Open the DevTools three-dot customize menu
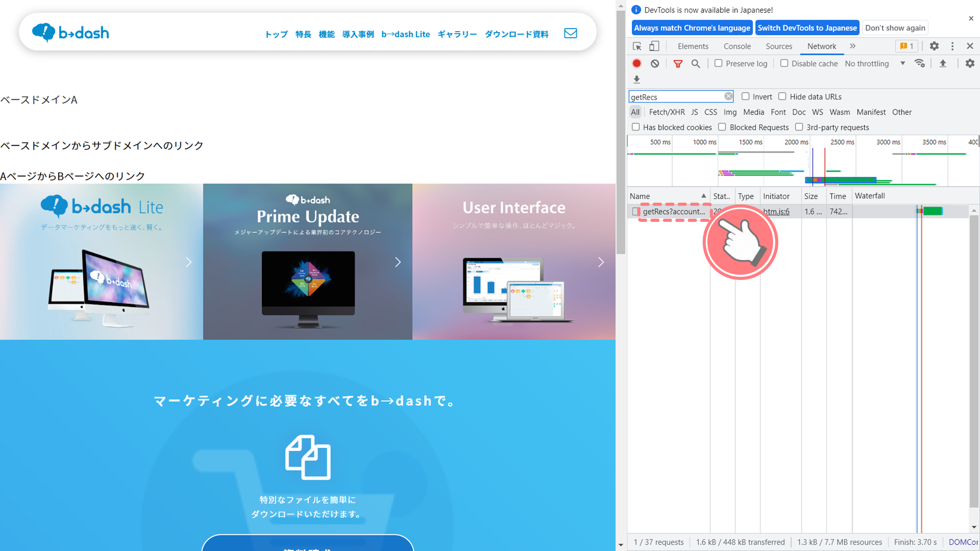 coord(952,46)
